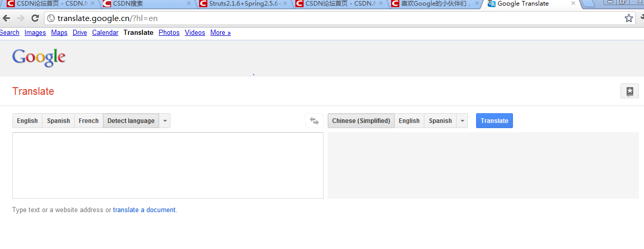
Task: Expand the target language dropdown arrow
Action: click(462, 121)
